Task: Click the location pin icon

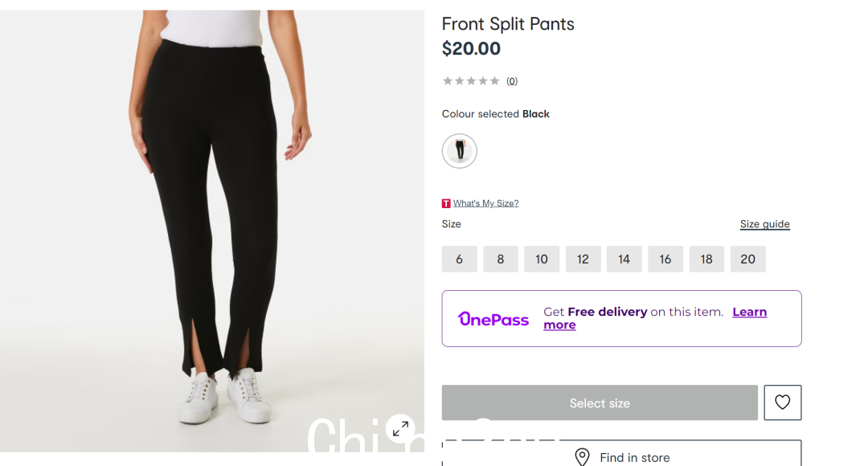Action: coord(582,457)
